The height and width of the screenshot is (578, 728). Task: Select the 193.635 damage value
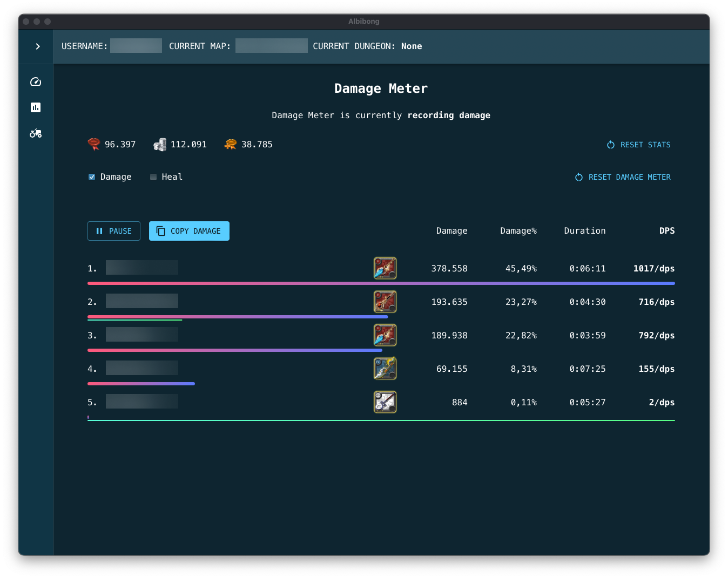[449, 302]
